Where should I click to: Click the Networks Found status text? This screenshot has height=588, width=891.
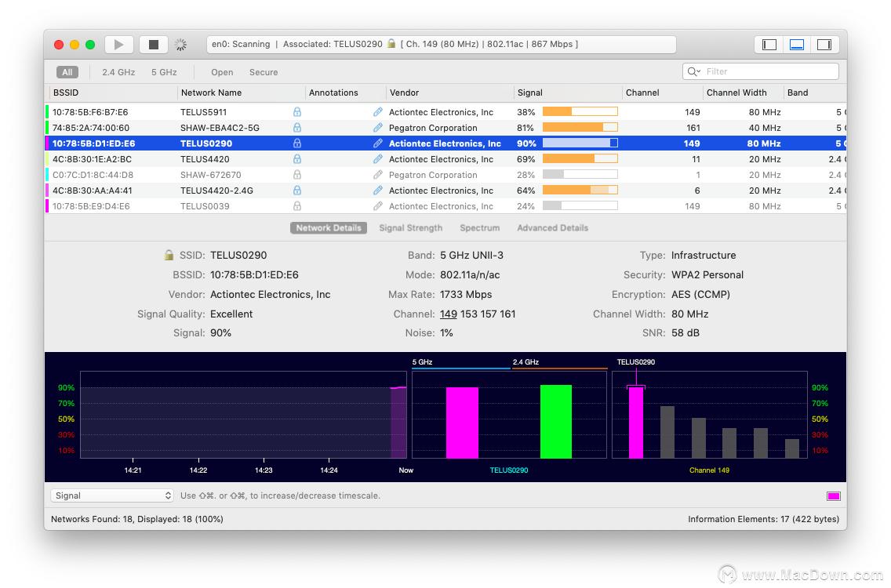click(137, 519)
